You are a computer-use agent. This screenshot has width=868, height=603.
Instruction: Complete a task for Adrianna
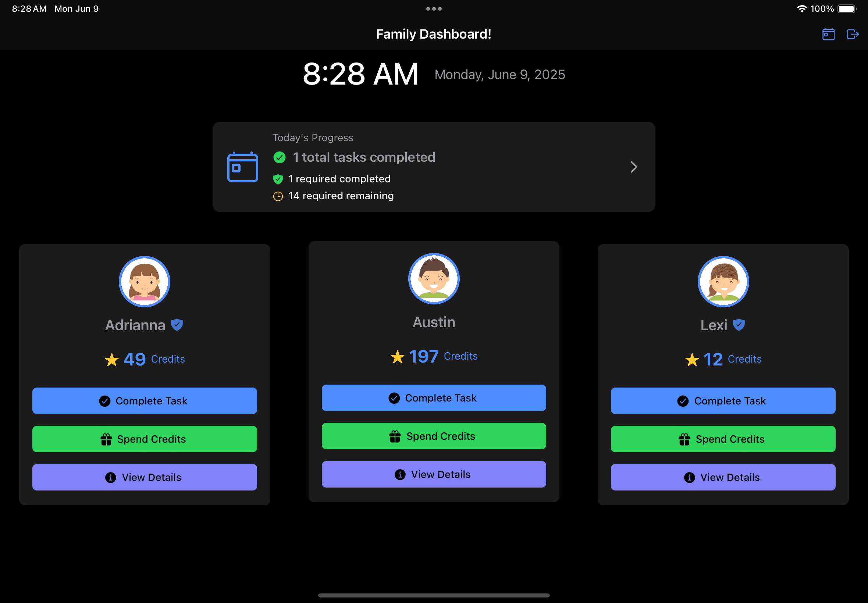tap(144, 401)
